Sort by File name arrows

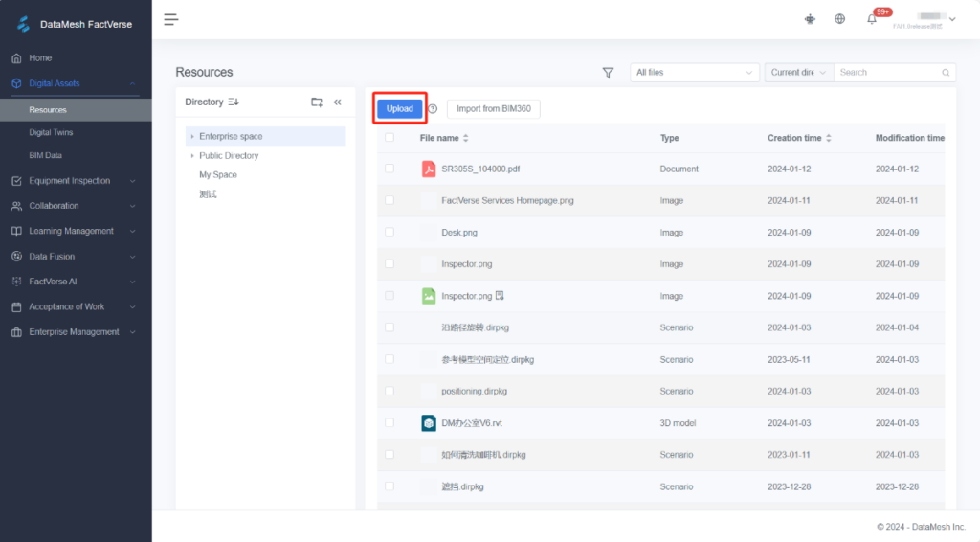(466, 138)
